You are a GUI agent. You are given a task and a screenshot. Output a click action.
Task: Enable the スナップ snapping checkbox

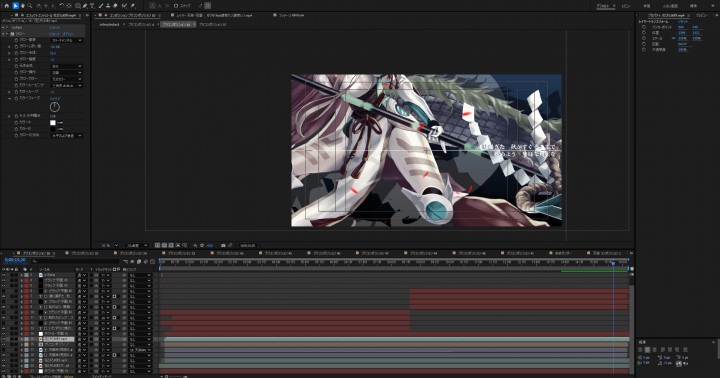click(176, 6)
